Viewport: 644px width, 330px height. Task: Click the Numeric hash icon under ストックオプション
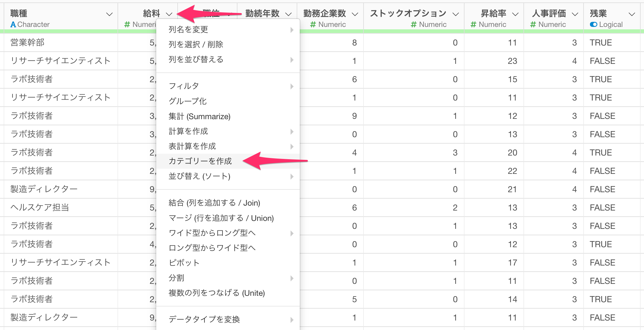414,24
